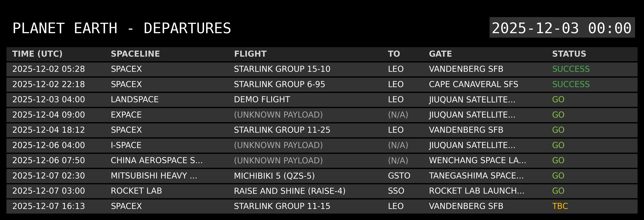644x220 pixels.
Task: Select the Demo Flight entry
Action: (x=262, y=100)
